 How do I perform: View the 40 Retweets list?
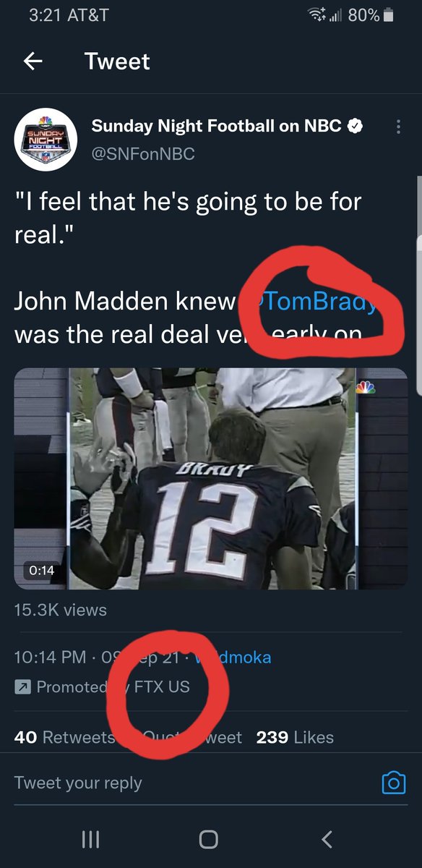tap(65, 737)
